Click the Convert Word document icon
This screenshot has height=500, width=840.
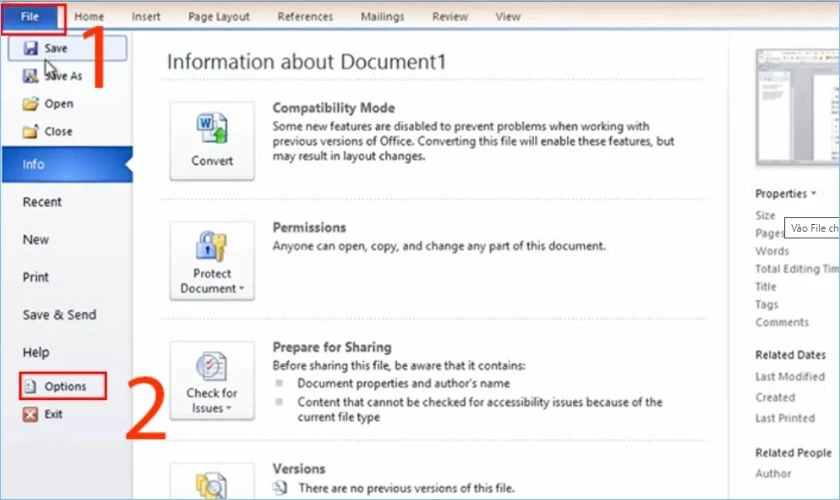pos(212,129)
